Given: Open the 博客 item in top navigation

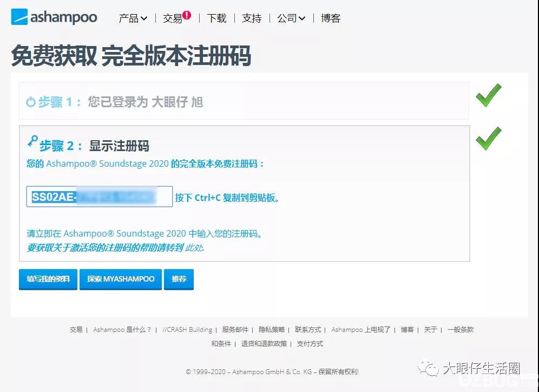Looking at the screenshot, I should (331, 18).
